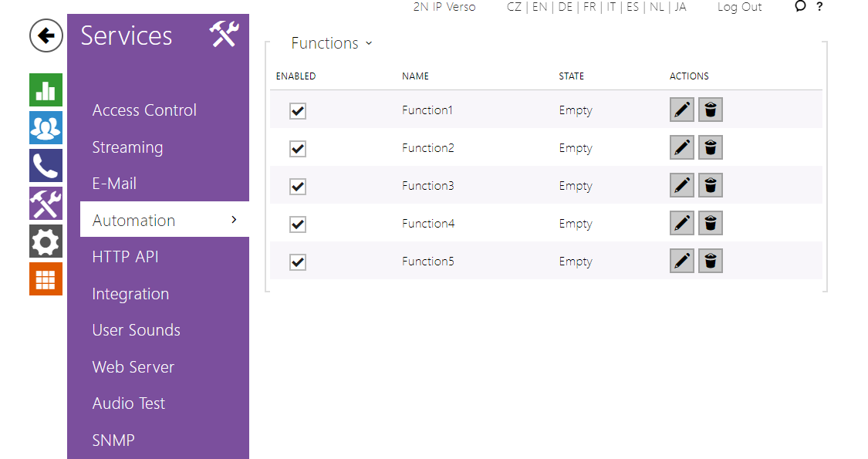Image resolution: width=868 pixels, height=459 pixels.
Task: Click the back arrow icon
Action: point(46,35)
